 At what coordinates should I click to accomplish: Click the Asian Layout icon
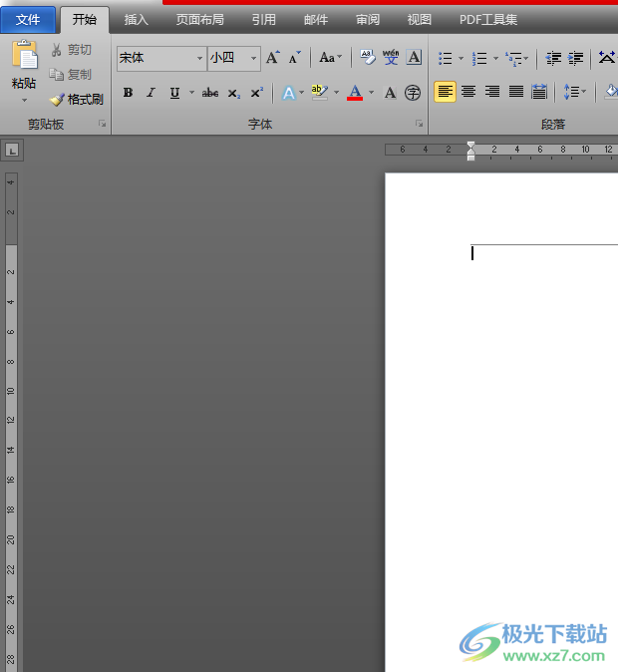coord(607,58)
